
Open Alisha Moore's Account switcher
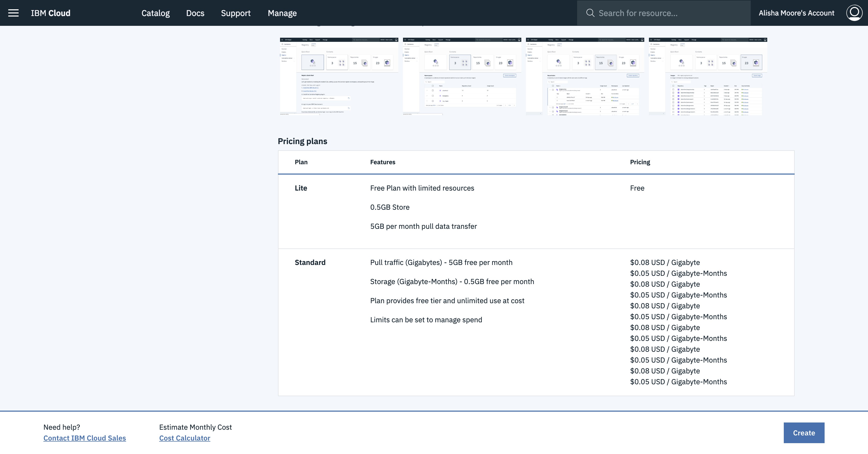tap(796, 13)
